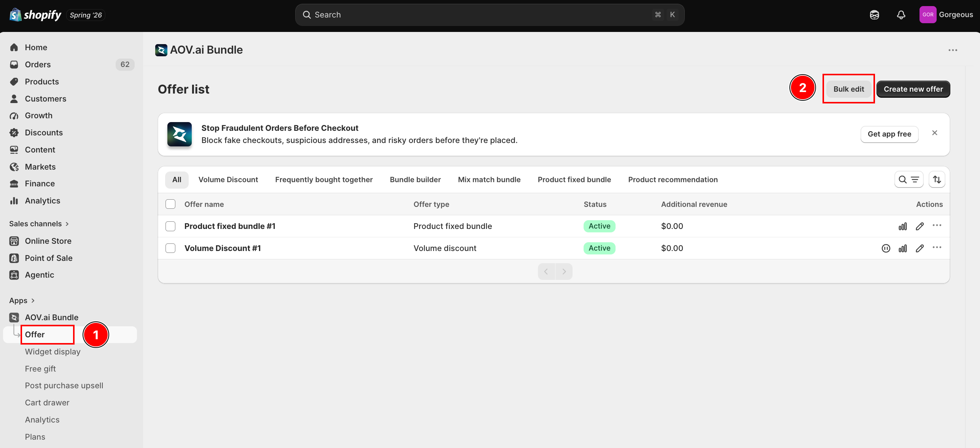This screenshot has height=448, width=980.
Task: Focus the top Search field
Action: [x=490, y=15]
